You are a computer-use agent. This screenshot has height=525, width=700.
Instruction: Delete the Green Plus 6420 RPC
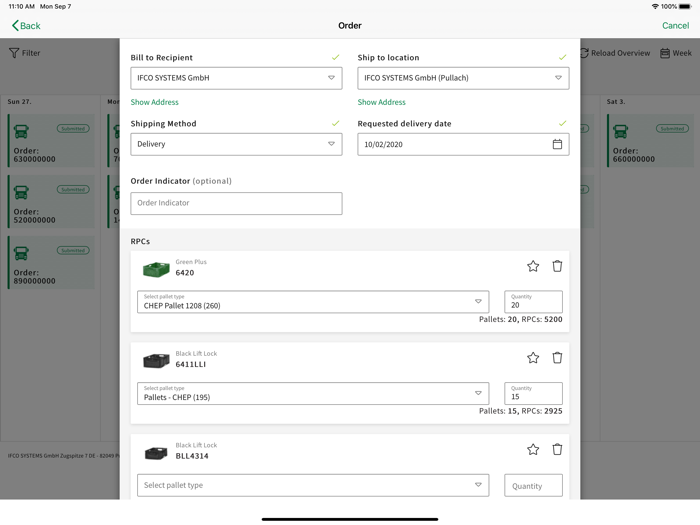pos(557,267)
